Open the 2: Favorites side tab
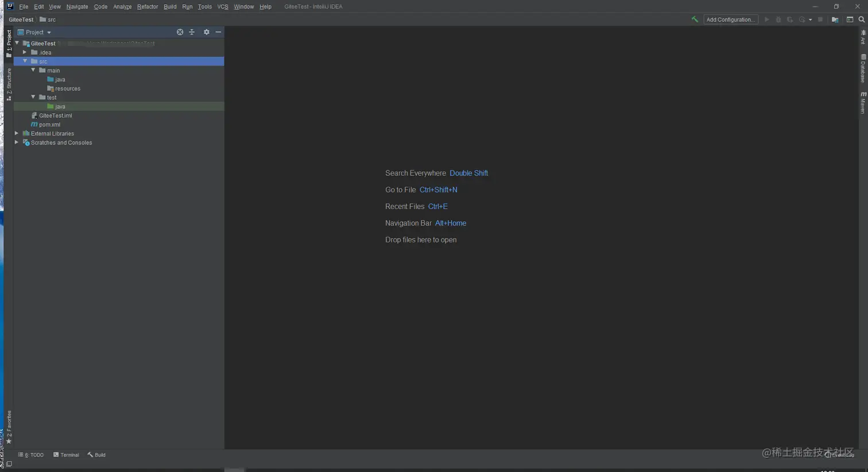 9,428
